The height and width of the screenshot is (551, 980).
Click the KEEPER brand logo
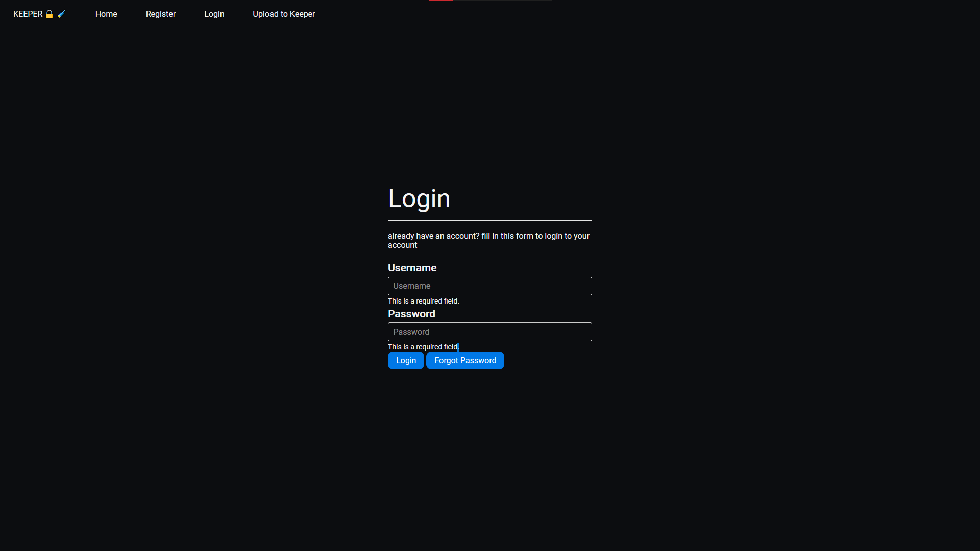(x=28, y=14)
